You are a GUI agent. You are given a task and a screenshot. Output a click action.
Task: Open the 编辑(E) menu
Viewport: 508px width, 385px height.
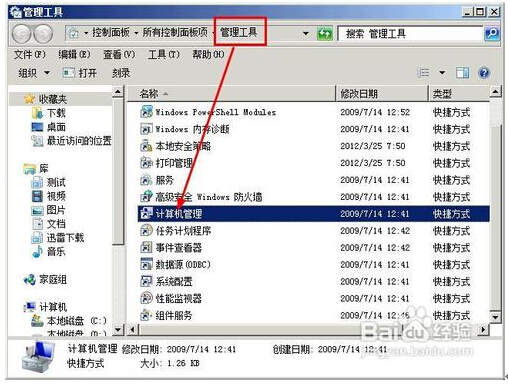(x=74, y=54)
